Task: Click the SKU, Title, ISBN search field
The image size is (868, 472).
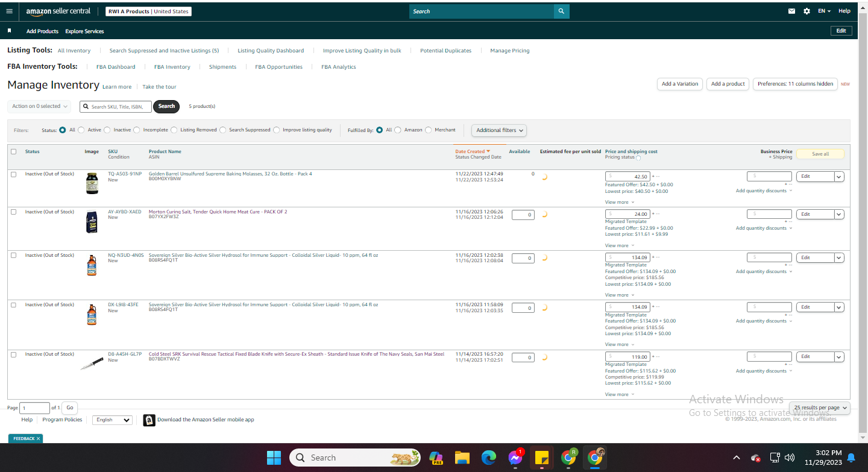Action: point(116,107)
